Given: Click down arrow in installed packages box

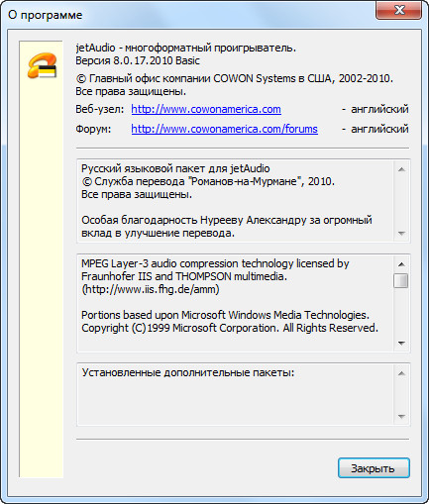Looking at the screenshot, I should click(x=401, y=417).
